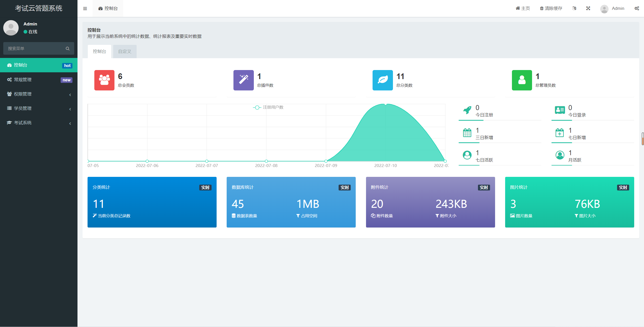Click the 搜索菜单 search input field
Viewport: 644px width, 327px height.
tap(34, 49)
